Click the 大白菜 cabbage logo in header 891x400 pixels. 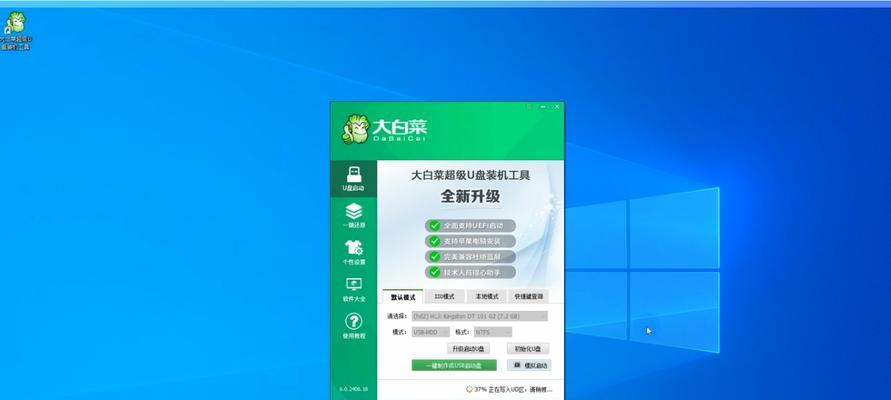356,130
